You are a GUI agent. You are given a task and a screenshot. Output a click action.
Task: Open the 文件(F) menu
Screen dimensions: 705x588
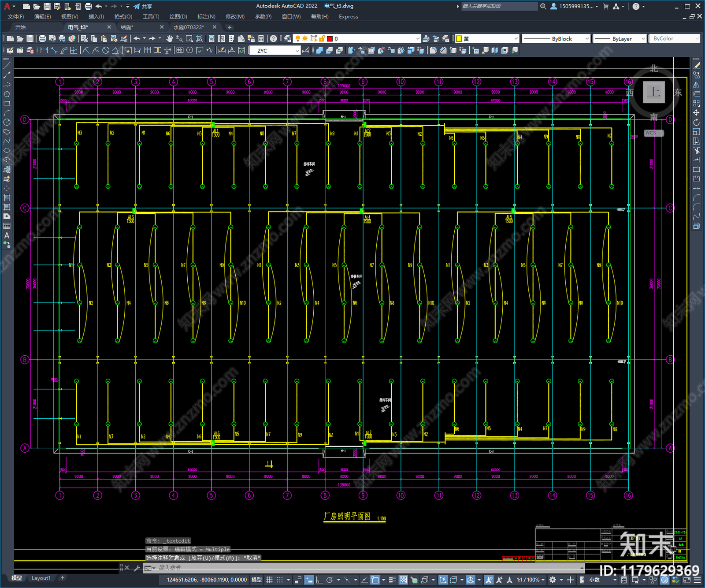[x=16, y=17]
